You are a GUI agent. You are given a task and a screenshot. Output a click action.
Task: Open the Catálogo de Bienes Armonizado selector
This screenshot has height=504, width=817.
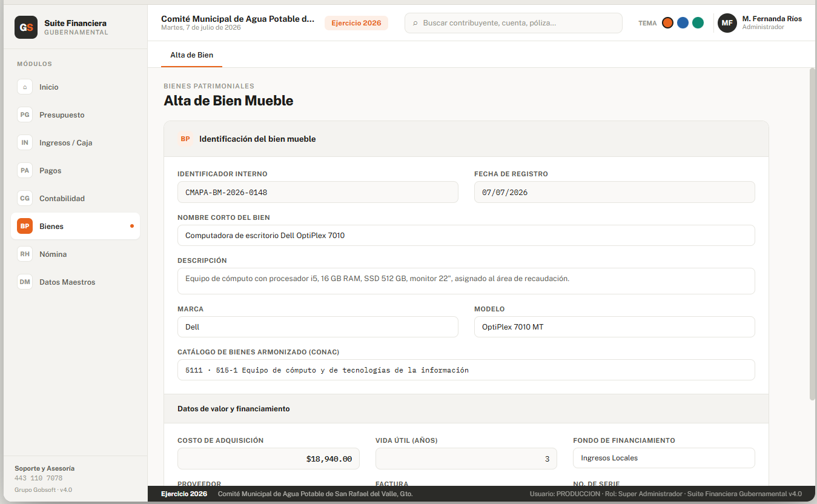click(x=466, y=370)
